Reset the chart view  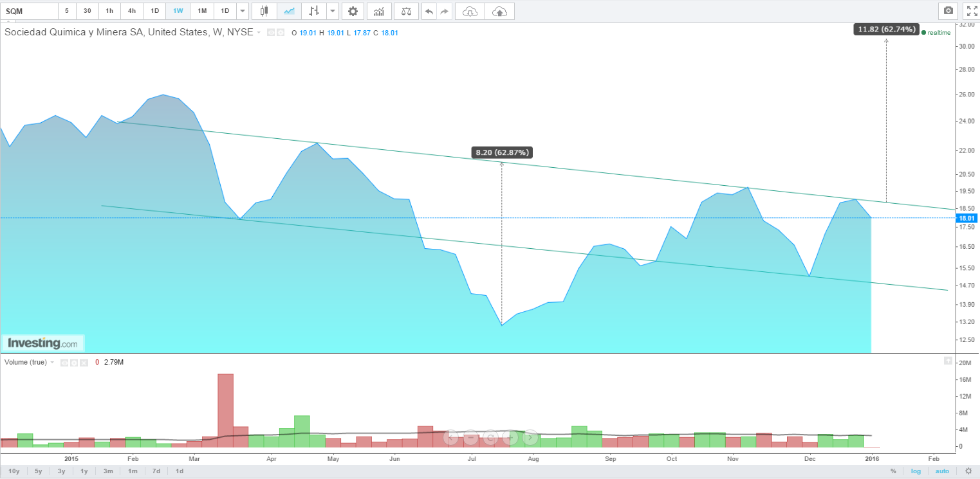pyautogui.click(x=491, y=438)
